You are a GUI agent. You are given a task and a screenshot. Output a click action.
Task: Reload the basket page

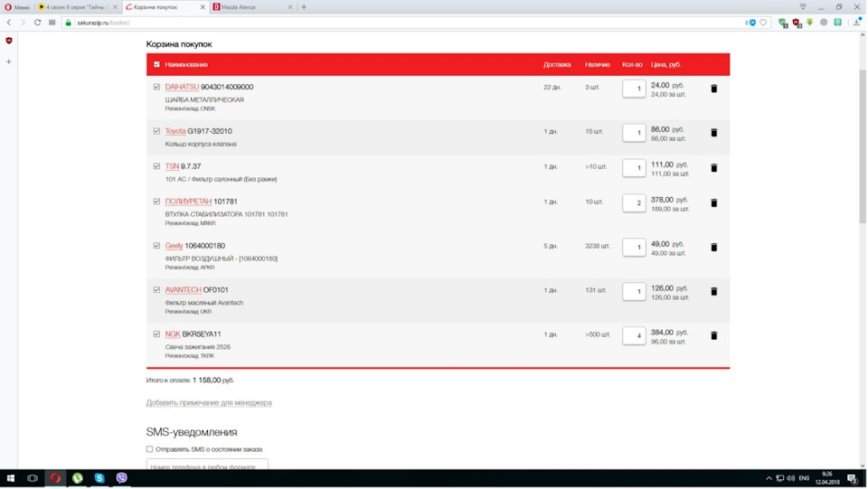37,23
